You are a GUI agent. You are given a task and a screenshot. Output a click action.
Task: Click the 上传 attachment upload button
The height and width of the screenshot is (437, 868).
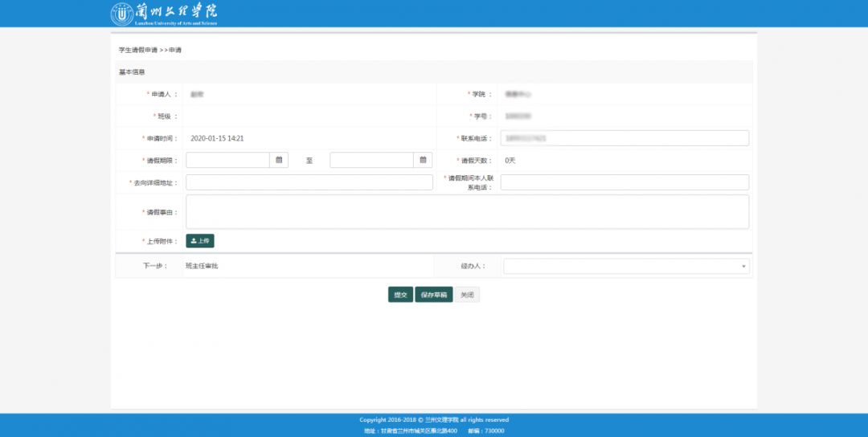[200, 240]
